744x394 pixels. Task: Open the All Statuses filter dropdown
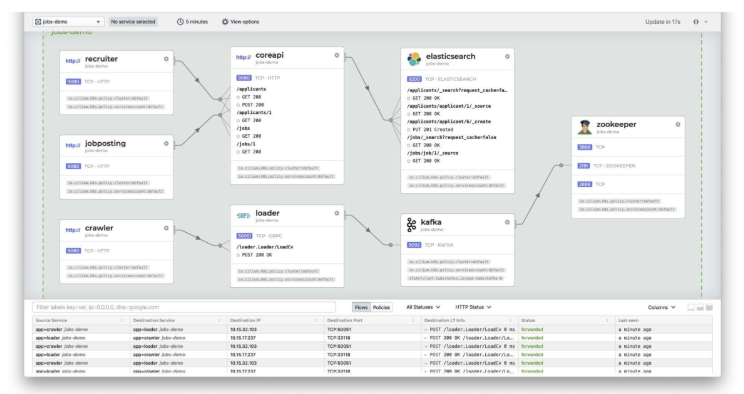click(423, 307)
